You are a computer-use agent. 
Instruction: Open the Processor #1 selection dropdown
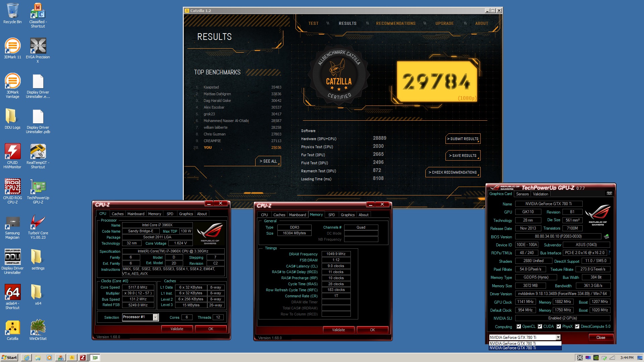156,317
